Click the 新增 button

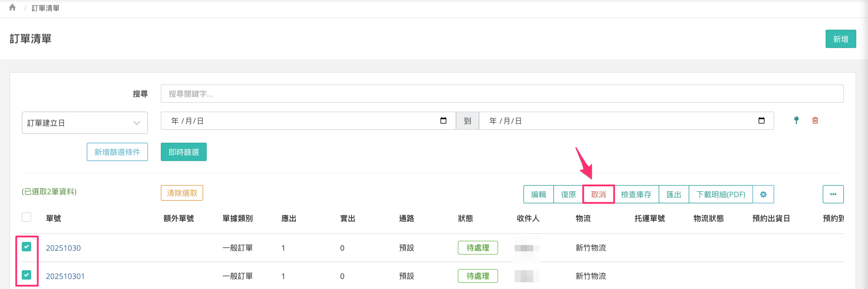(x=841, y=39)
